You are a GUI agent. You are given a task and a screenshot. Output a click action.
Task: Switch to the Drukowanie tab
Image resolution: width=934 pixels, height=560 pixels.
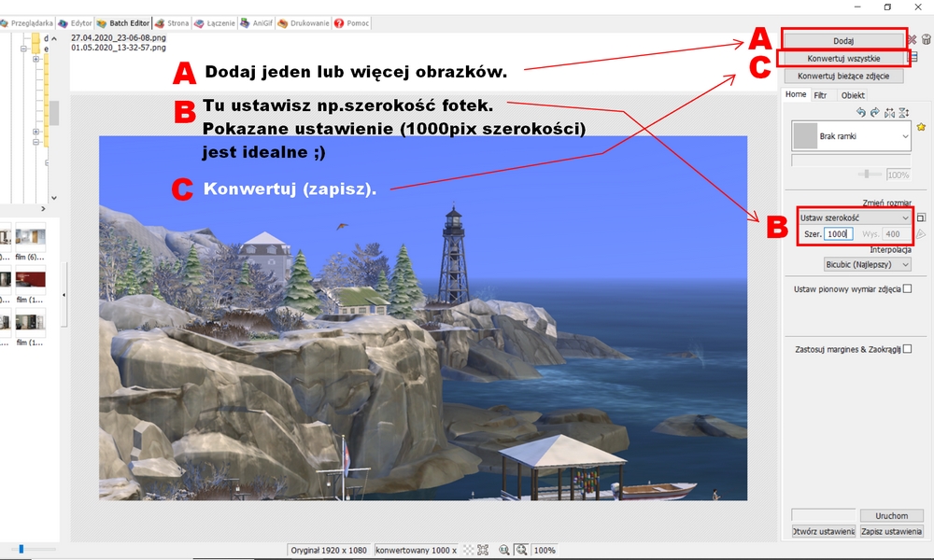(304, 23)
